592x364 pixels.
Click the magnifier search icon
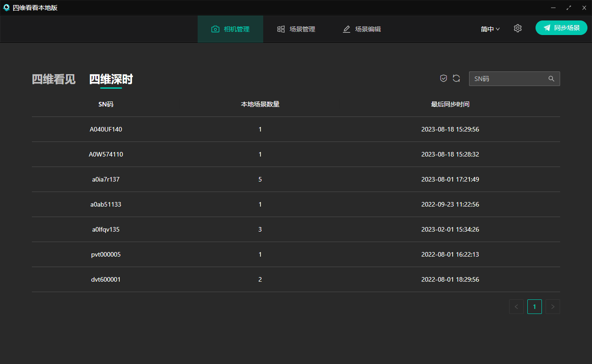(551, 79)
